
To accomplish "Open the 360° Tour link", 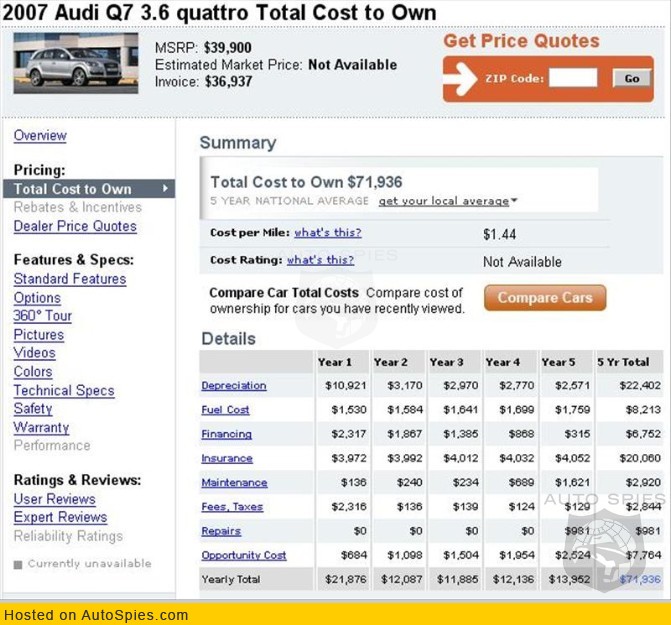I will 42,316.
